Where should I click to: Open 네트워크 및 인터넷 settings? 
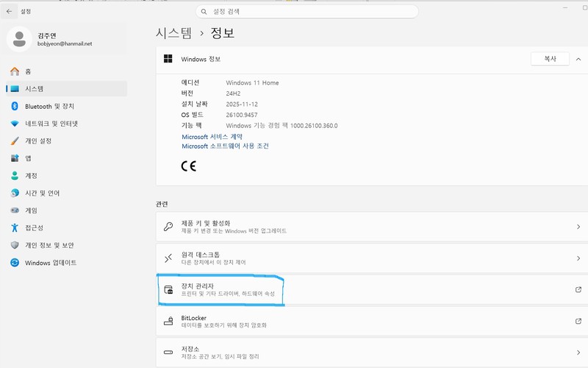[66, 124]
